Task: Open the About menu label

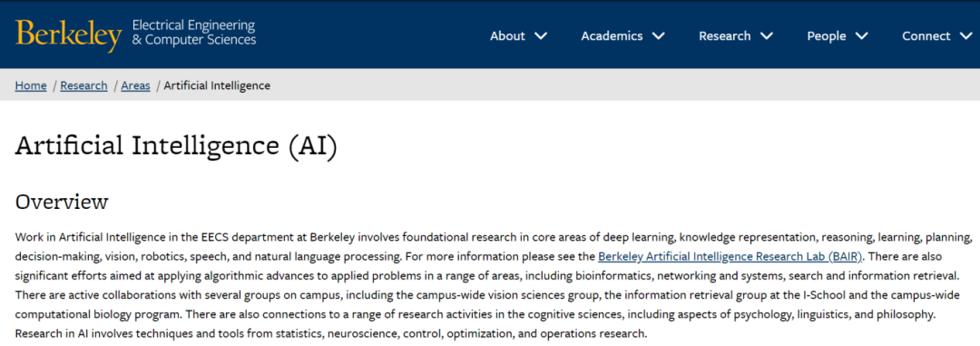Action: (x=507, y=35)
